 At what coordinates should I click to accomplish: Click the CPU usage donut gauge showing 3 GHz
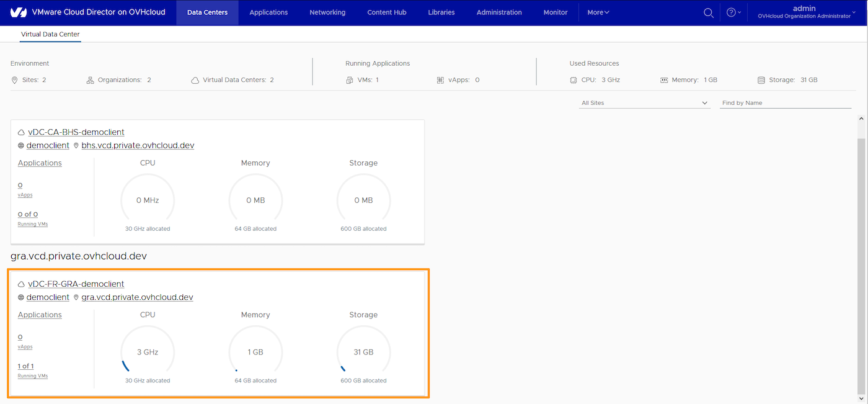[x=147, y=351]
